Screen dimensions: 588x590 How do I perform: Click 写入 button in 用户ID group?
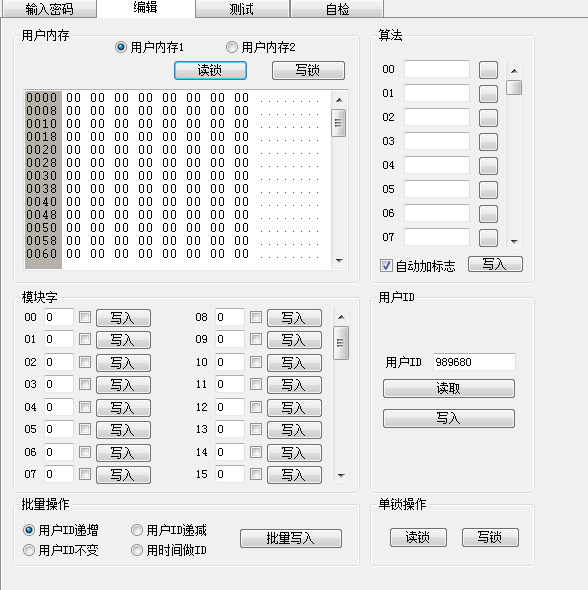pos(449,418)
